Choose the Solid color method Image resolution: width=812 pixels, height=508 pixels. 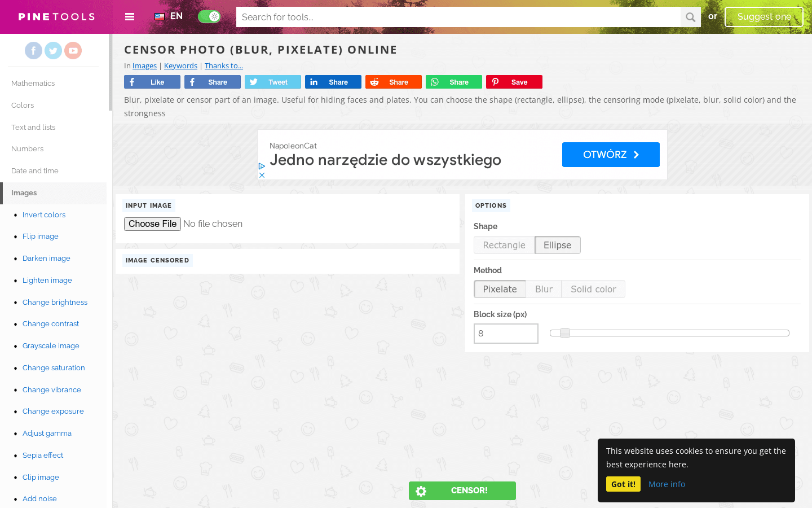point(593,290)
